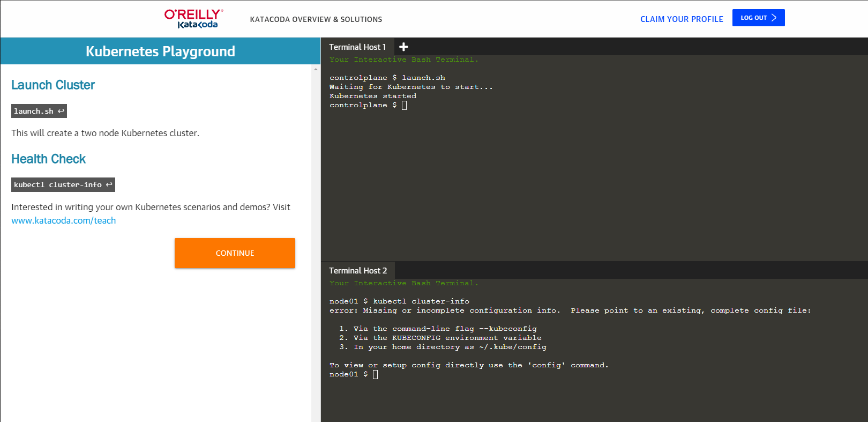The height and width of the screenshot is (422, 868).
Task: Run the launch.sh command snippet
Action: coord(39,111)
